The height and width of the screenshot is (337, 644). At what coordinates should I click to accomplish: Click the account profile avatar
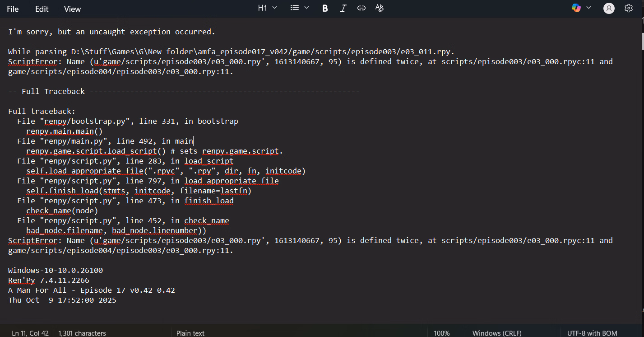click(609, 8)
